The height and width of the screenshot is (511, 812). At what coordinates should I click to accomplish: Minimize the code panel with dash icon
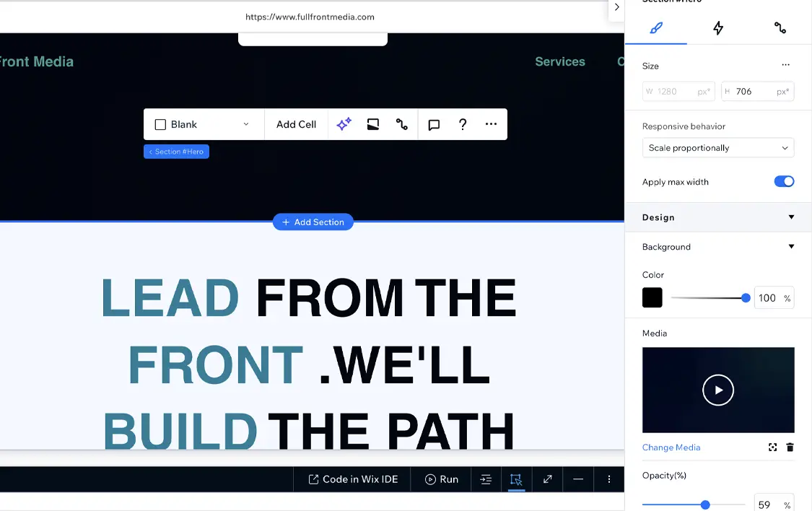pyautogui.click(x=578, y=479)
